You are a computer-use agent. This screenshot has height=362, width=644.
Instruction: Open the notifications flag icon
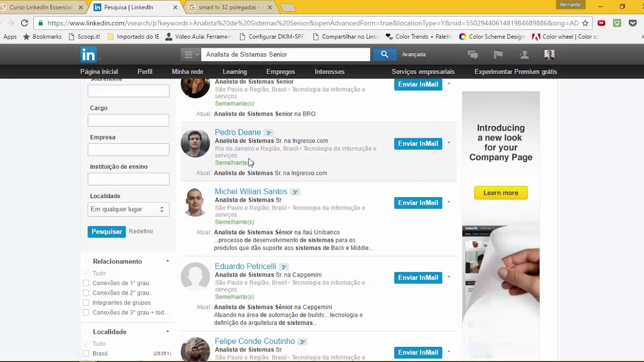(498, 54)
